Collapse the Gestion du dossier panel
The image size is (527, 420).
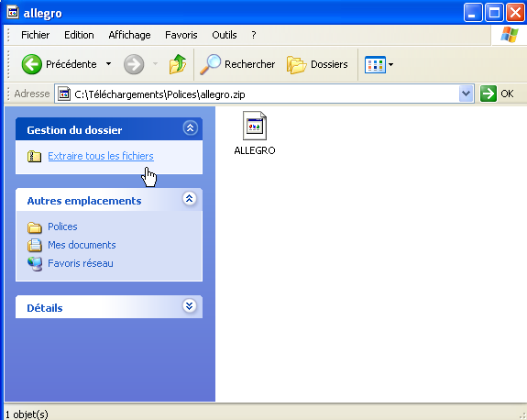click(x=190, y=128)
